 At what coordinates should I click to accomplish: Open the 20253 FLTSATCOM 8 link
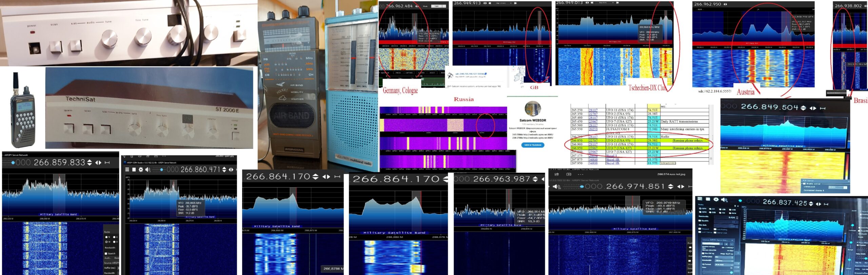coord(593,129)
